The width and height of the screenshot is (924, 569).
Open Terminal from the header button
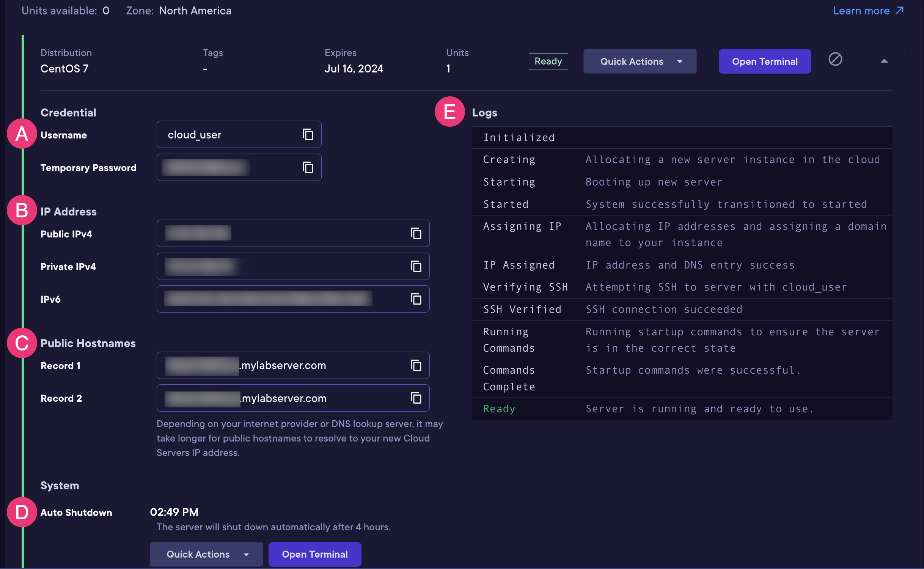click(765, 61)
